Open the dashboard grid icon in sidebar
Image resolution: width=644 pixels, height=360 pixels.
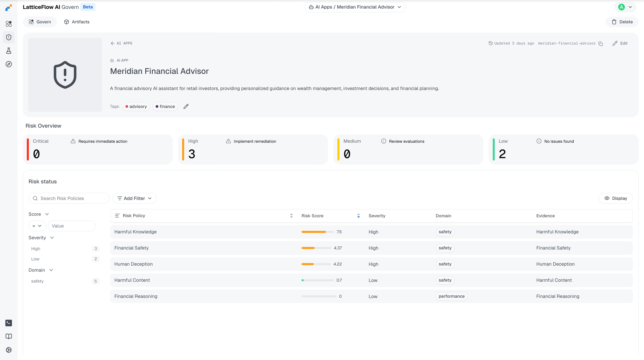[x=9, y=24]
